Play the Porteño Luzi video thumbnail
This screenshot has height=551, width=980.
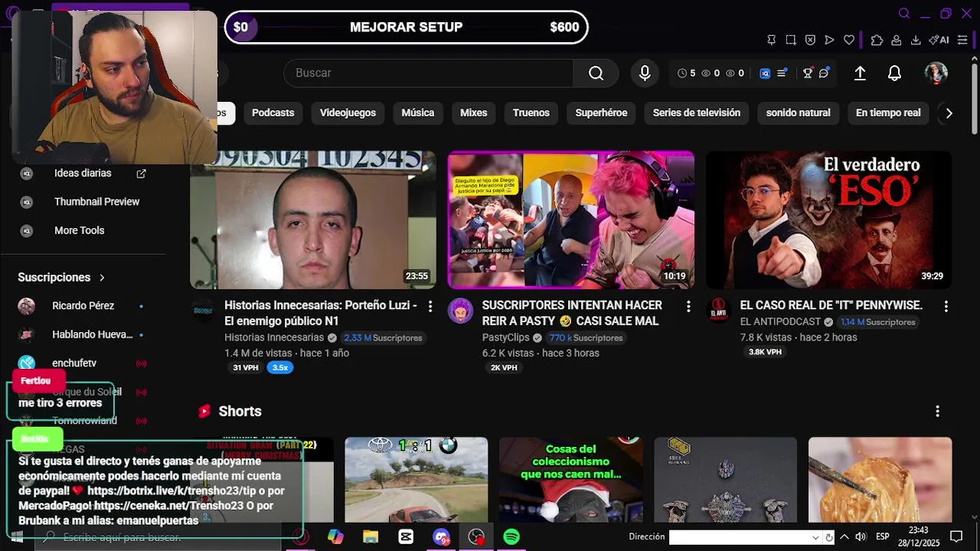(x=313, y=220)
